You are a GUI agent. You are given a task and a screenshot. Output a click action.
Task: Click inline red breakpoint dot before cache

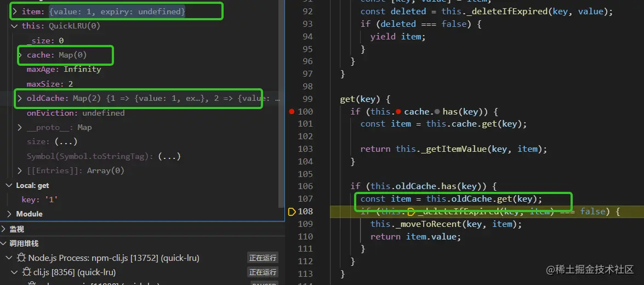397,111
